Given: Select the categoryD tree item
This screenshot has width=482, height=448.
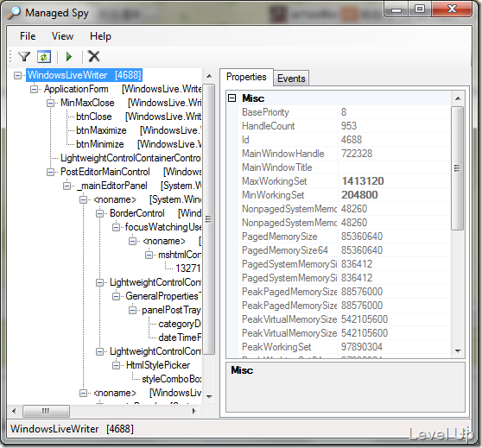Looking at the screenshot, I should click(x=180, y=325).
